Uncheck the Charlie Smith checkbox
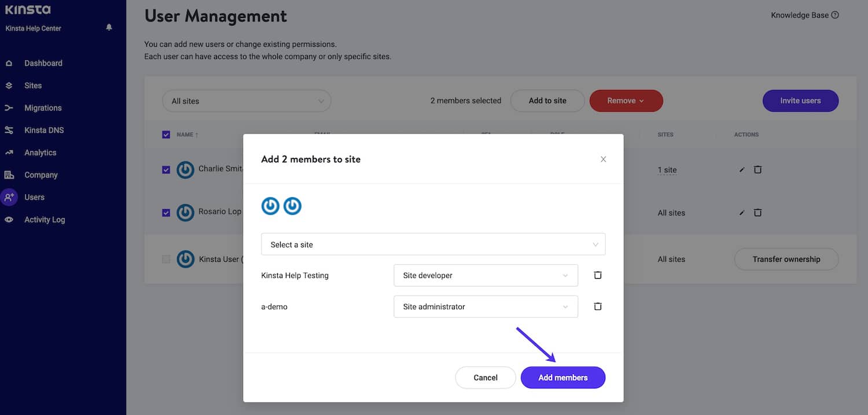 166,170
